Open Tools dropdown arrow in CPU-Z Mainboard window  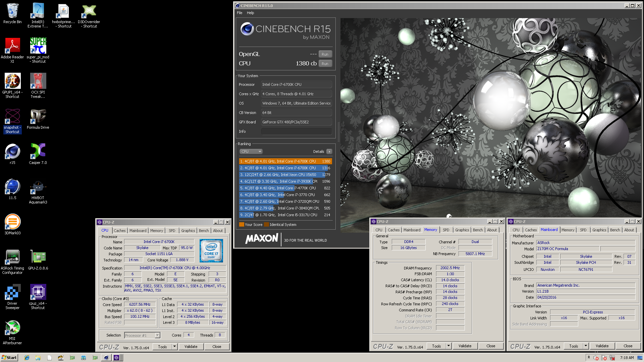pos(586,346)
